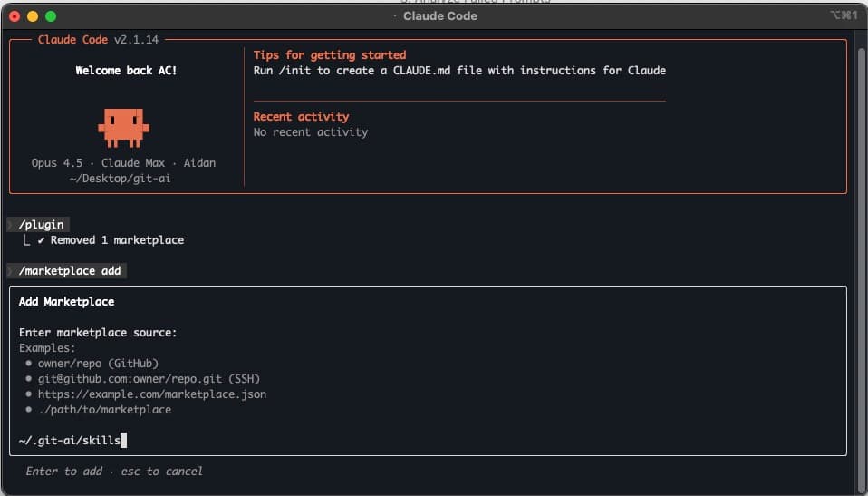Viewport: 868px width, 496px height.
Task: Click the Claude pixel mascot icon
Action: click(123, 128)
